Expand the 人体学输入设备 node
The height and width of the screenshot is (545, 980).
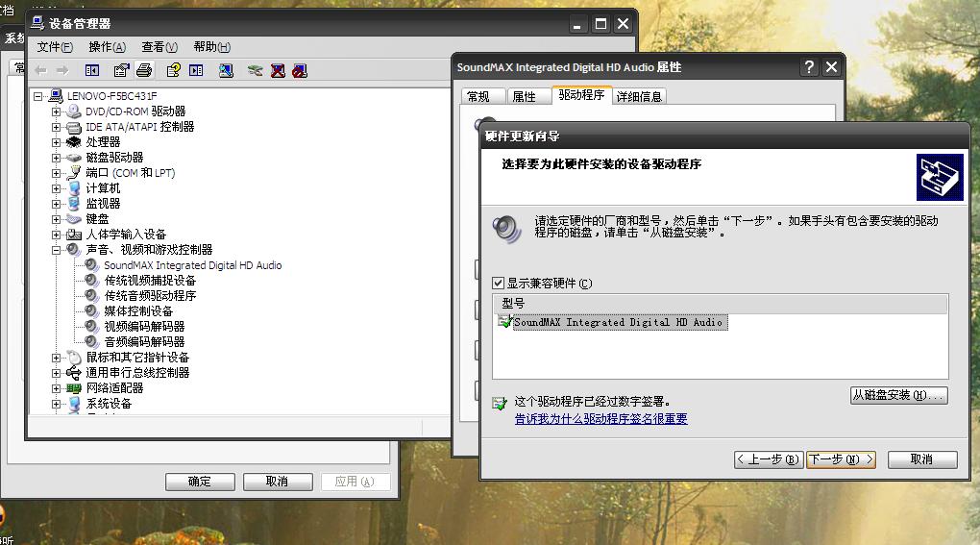(57, 235)
